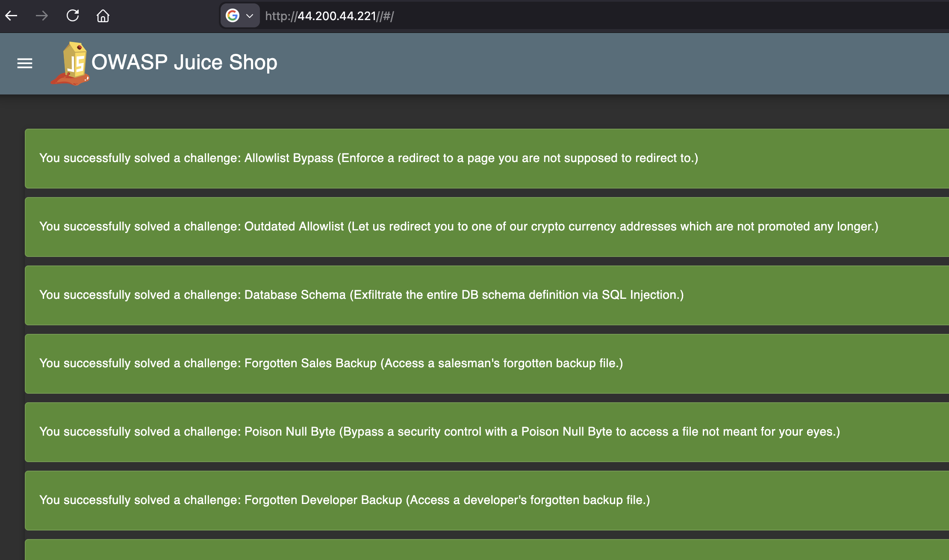949x560 pixels.
Task: Go to browser home page icon
Action: [103, 16]
